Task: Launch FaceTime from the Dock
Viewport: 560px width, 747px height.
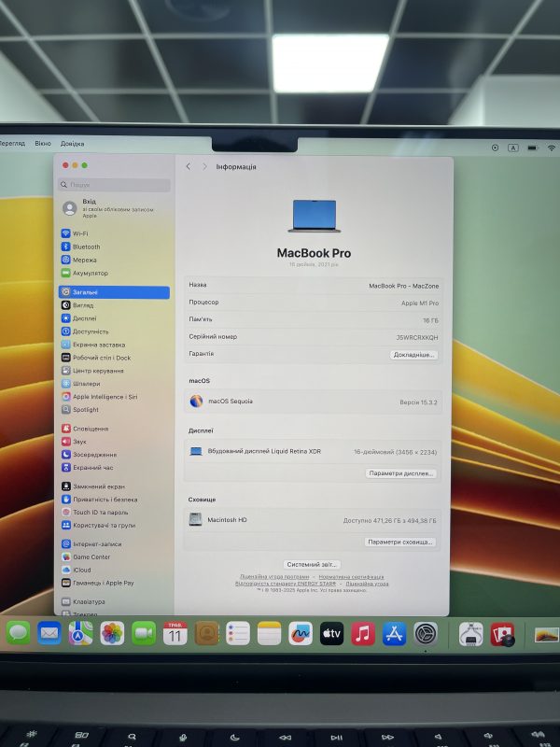Action: [x=144, y=633]
